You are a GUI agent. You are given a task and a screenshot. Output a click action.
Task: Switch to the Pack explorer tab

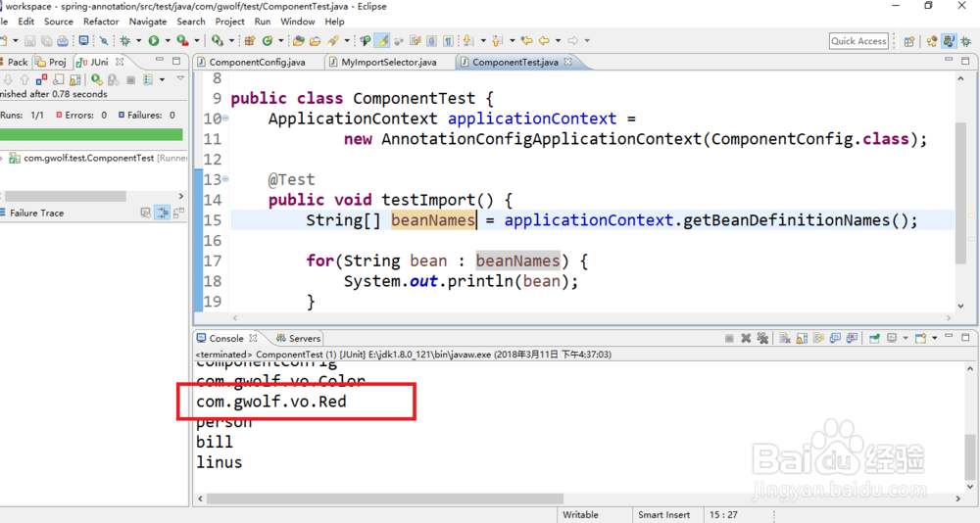click(15, 62)
